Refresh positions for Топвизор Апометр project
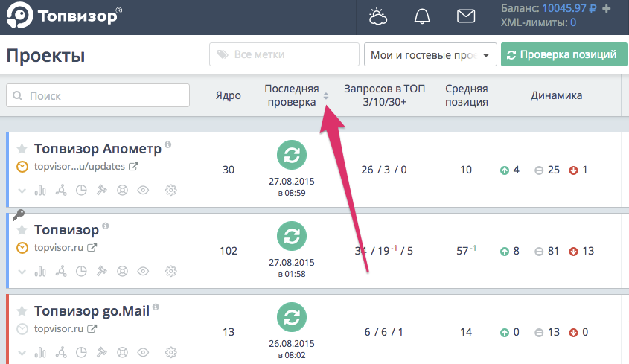 (292, 154)
